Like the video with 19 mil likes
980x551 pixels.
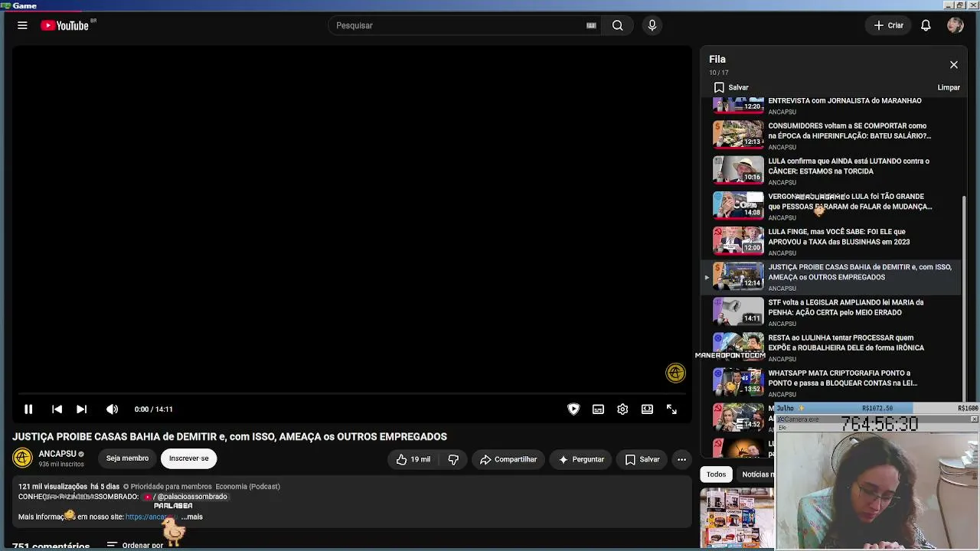pos(413,459)
